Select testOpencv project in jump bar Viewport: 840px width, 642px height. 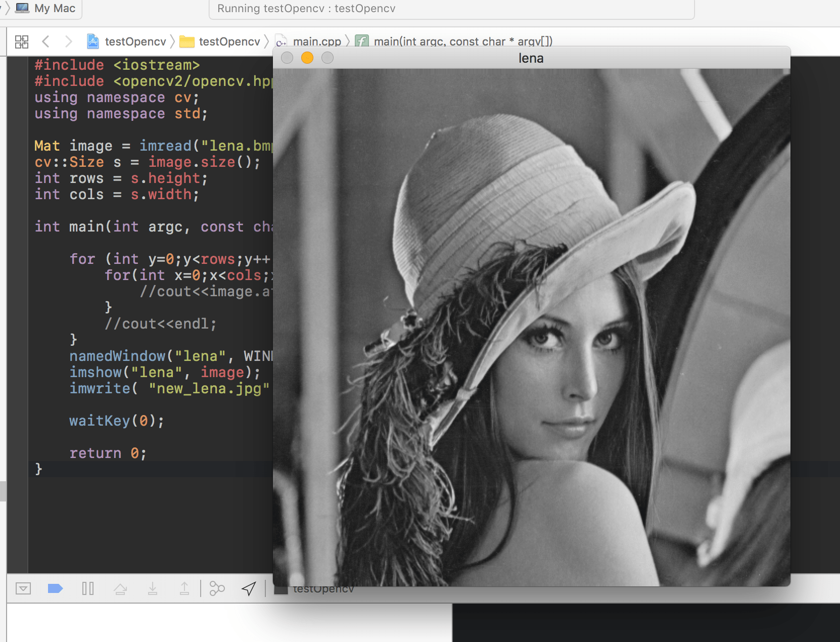pos(127,41)
